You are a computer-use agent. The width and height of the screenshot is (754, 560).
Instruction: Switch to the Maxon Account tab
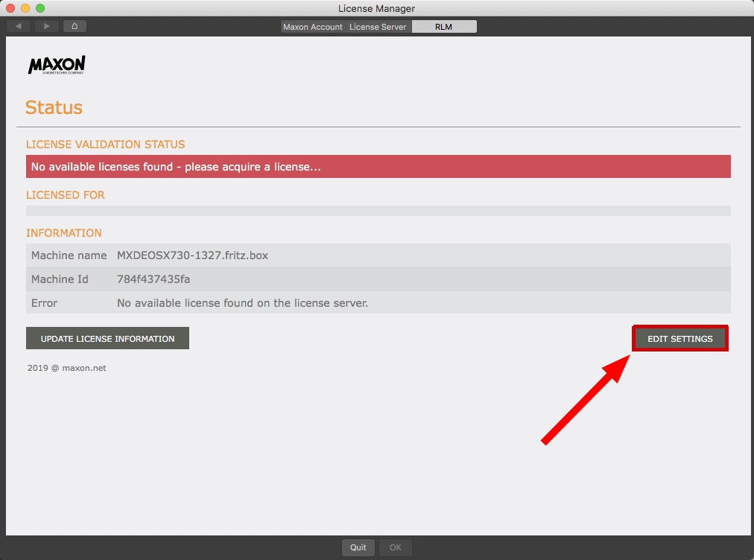pos(313,27)
